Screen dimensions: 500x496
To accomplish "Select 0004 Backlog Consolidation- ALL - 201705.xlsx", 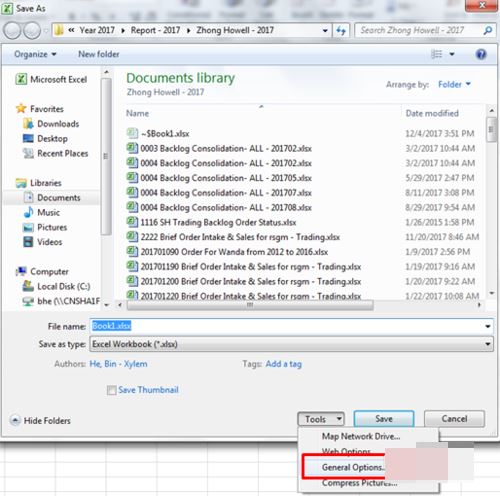I will click(219, 178).
